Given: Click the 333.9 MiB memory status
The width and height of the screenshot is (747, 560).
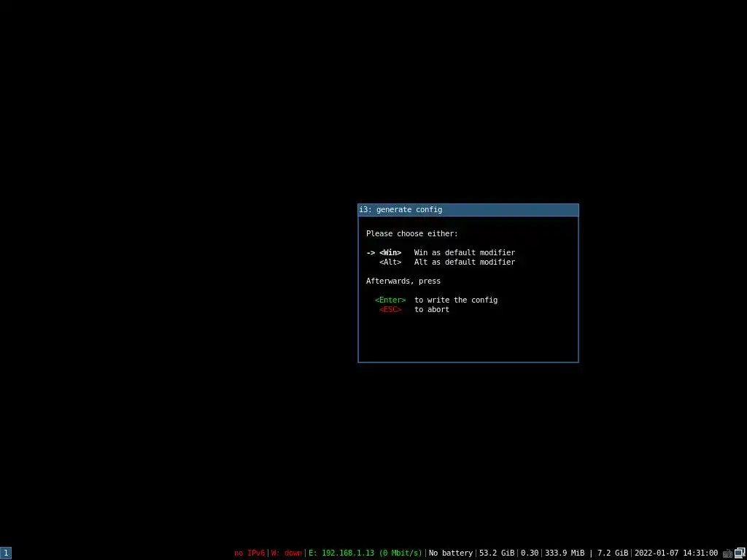Looking at the screenshot, I should pos(565,553).
